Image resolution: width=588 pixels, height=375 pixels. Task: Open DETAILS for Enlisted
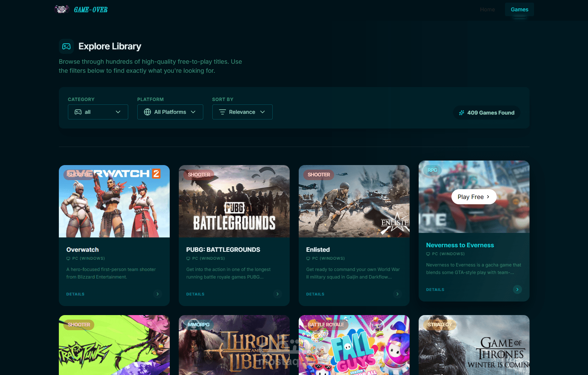click(x=315, y=294)
